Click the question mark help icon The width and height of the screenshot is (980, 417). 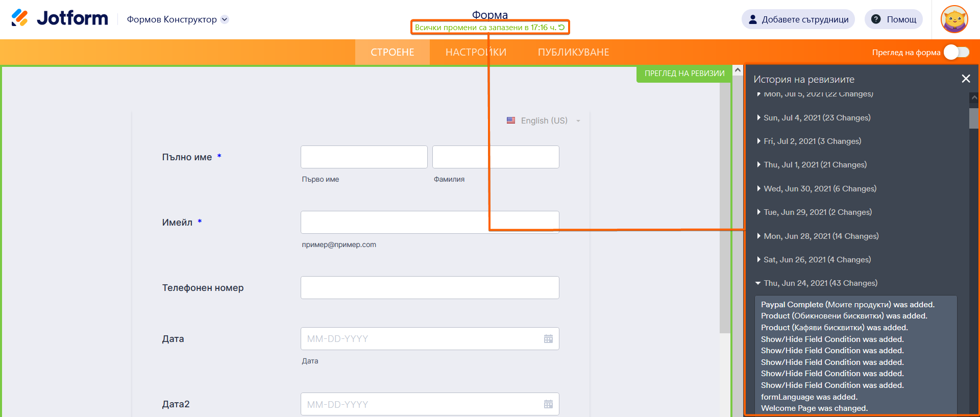point(876,19)
